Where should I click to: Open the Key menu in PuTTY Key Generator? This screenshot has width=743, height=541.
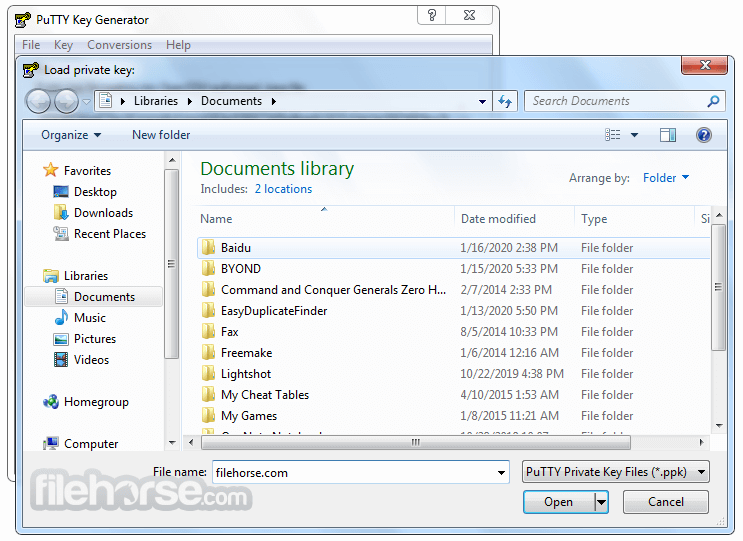coord(63,45)
